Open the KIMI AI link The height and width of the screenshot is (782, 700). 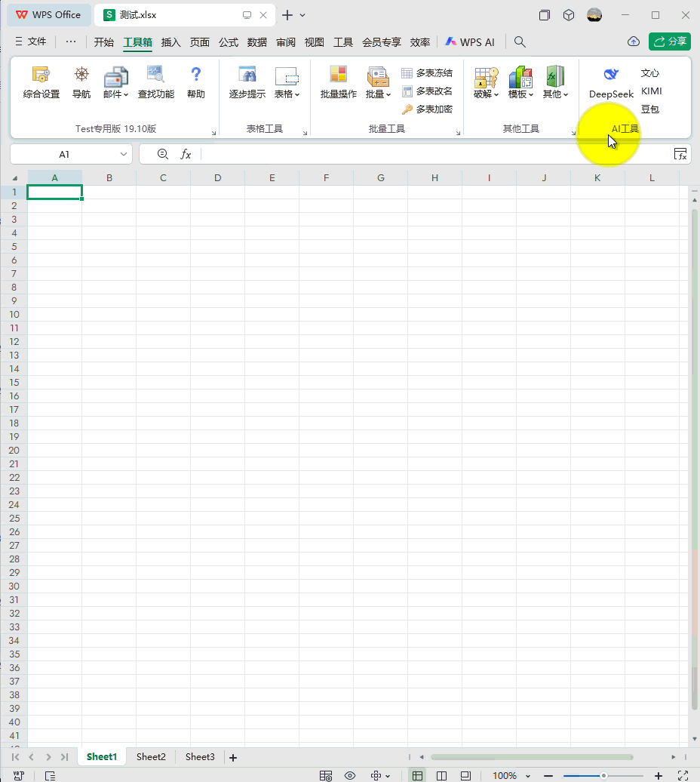651,91
